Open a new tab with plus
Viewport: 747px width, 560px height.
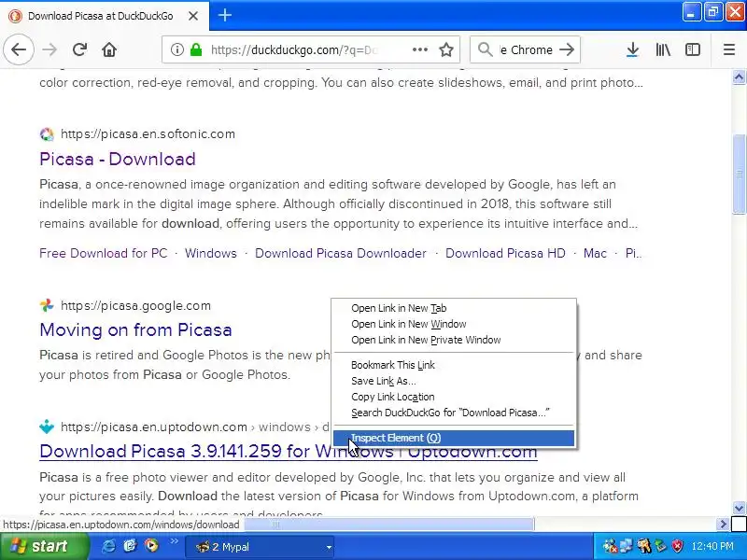225,15
